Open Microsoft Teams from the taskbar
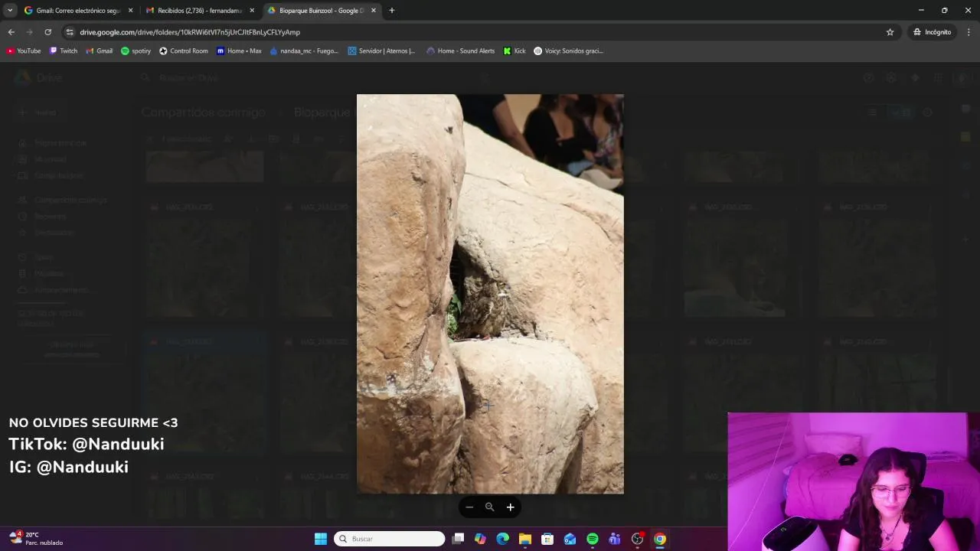The height and width of the screenshot is (551, 980). coord(615,539)
